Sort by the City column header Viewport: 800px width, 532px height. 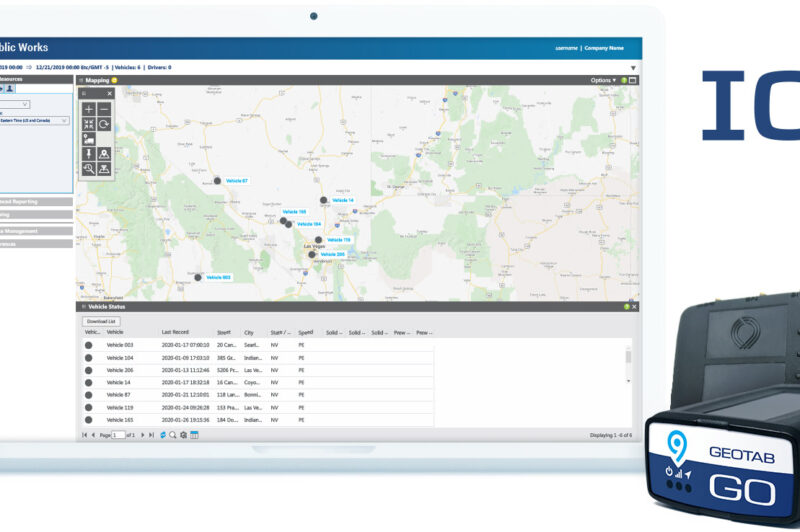pyautogui.click(x=249, y=333)
